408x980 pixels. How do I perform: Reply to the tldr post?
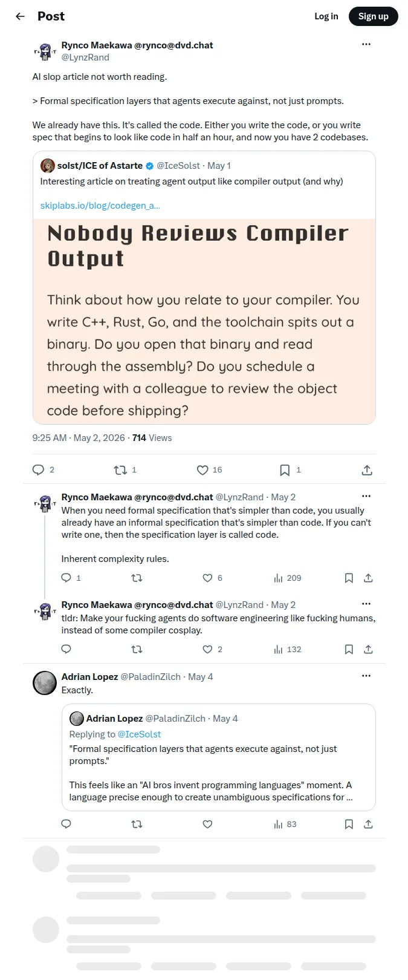(x=66, y=649)
